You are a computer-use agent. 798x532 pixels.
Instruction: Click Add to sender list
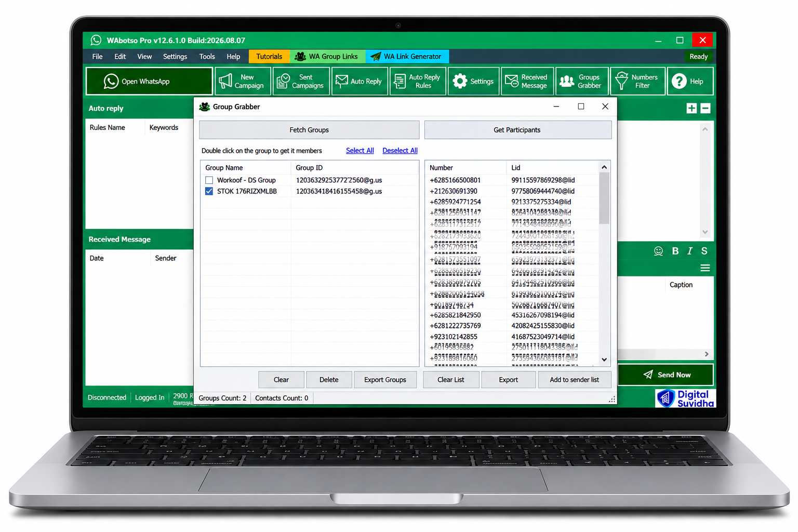point(575,380)
